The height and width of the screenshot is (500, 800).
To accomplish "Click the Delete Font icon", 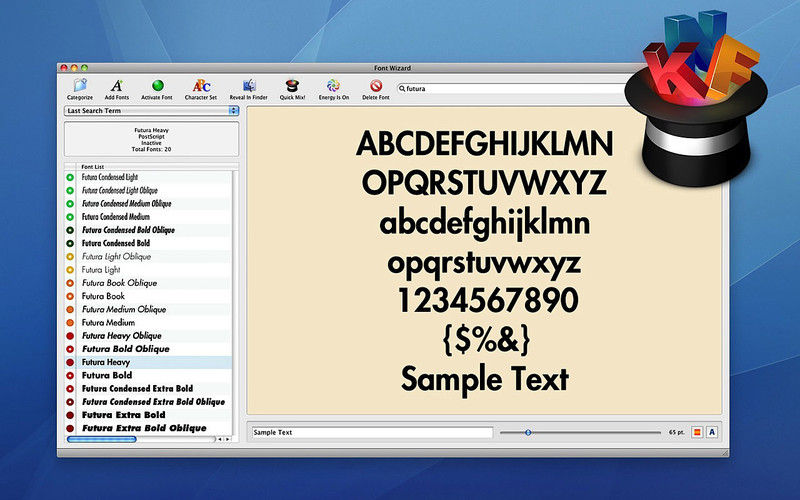I will click(376, 85).
